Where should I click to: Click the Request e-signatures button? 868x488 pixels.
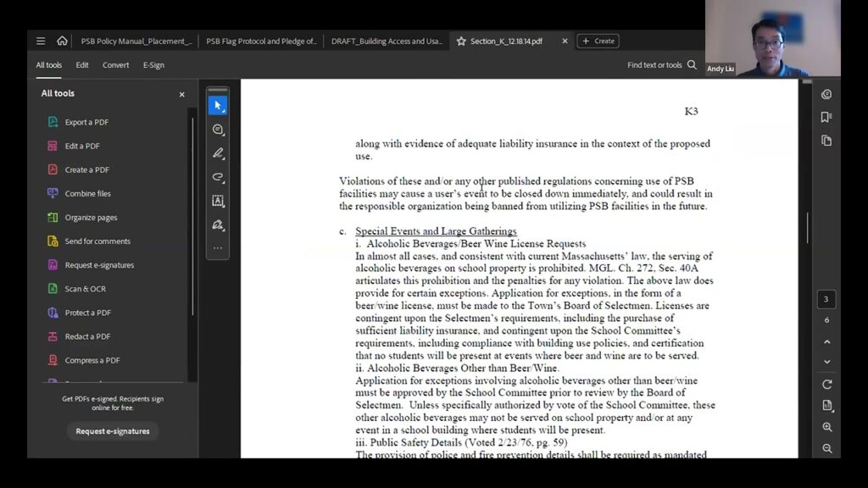tap(113, 431)
